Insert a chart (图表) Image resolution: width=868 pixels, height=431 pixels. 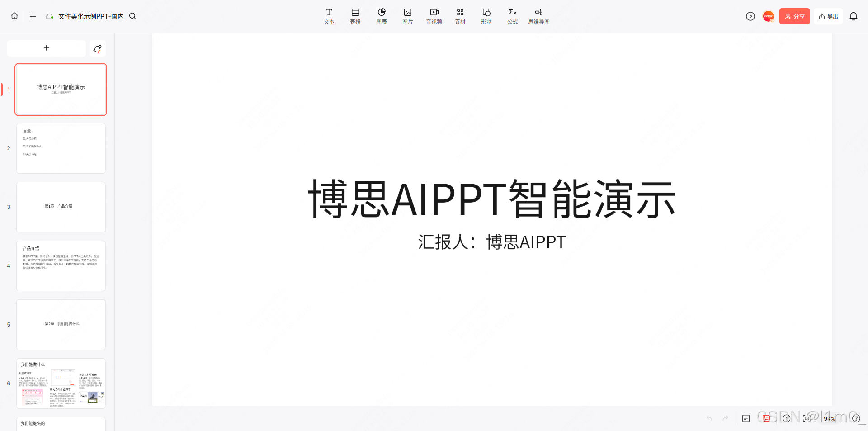pyautogui.click(x=382, y=16)
